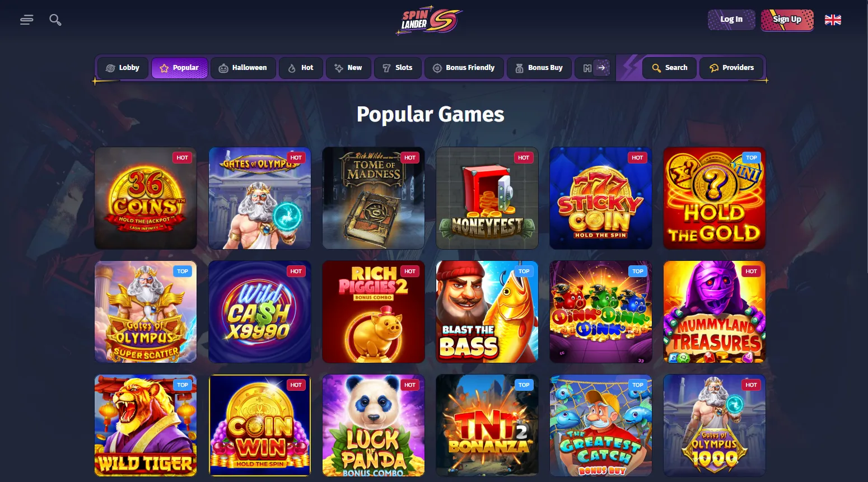Play Blast the Bass game
868x482 pixels.
point(487,312)
